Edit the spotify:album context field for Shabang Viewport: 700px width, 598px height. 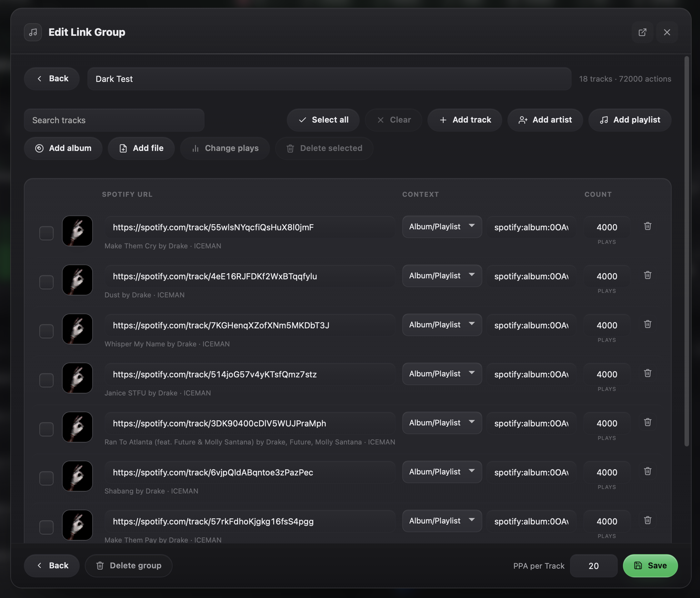click(x=531, y=472)
